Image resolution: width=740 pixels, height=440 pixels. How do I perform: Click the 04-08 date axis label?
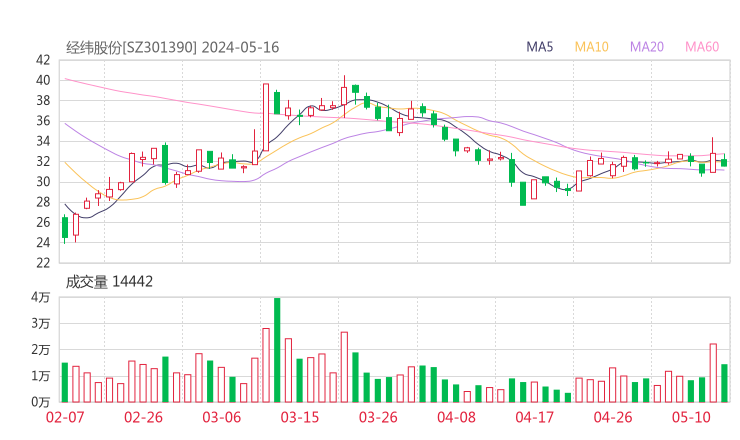coord(456,417)
